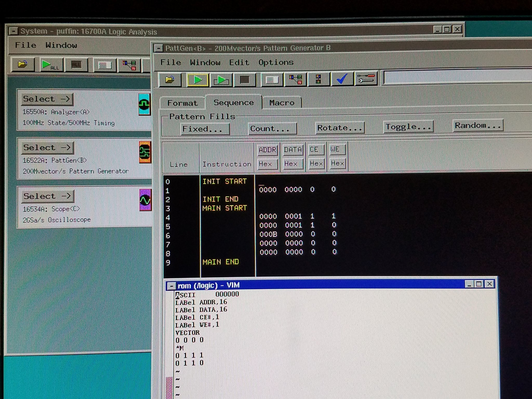Click the ASCII 000000 line in VIM
The image size is (532, 399).
(x=207, y=295)
